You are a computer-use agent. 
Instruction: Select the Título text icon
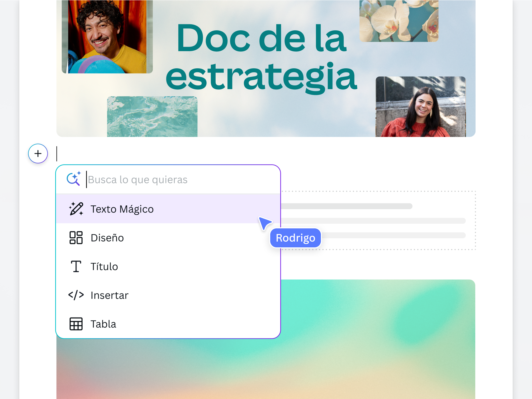pyautogui.click(x=76, y=266)
